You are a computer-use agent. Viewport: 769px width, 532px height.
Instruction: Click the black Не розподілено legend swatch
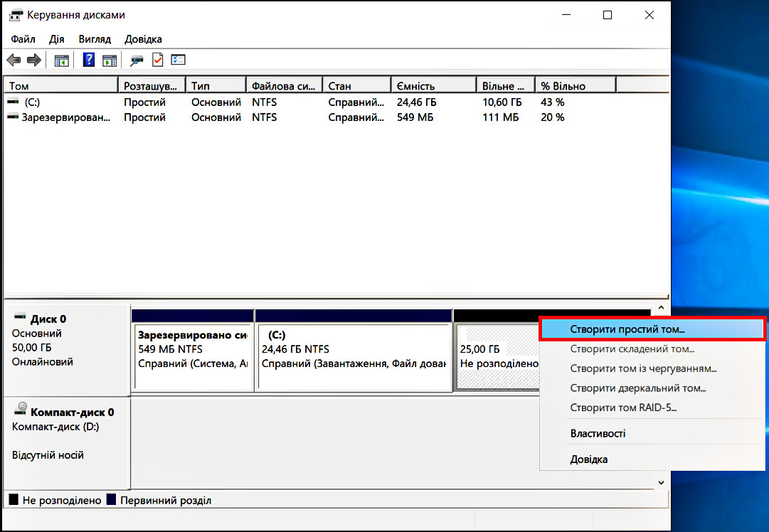(x=14, y=499)
